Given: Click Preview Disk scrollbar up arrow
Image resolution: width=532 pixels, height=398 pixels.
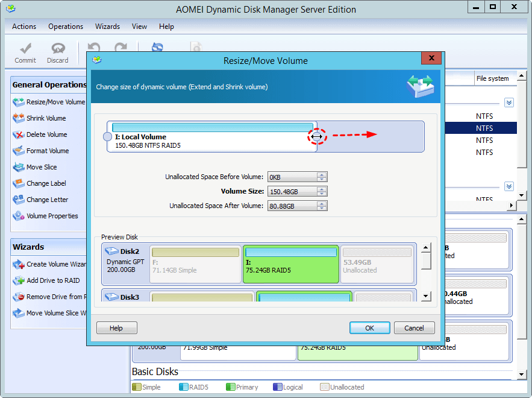Looking at the screenshot, I should [426, 248].
